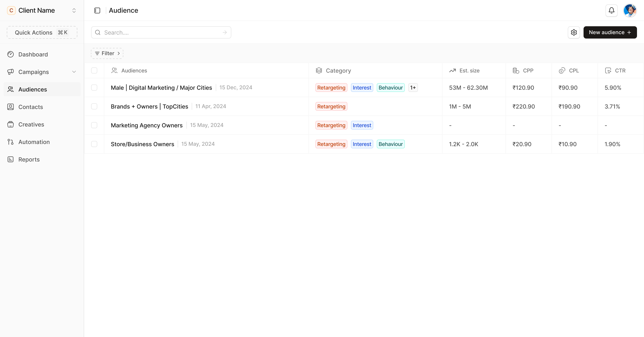The width and height of the screenshot is (644, 337).
Task: Click the Behaviour tag on Male | Digital Marketing row
Action: click(x=391, y=88)
